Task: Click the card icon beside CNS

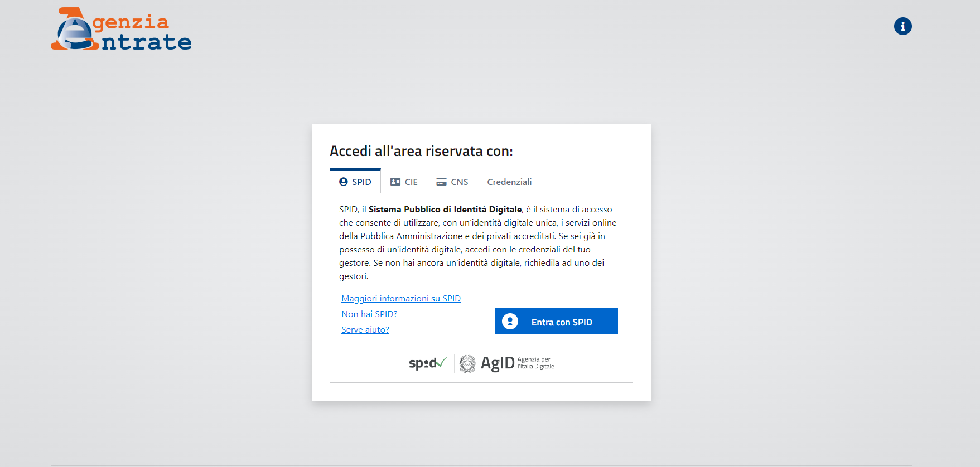Action: coord(441,182)
